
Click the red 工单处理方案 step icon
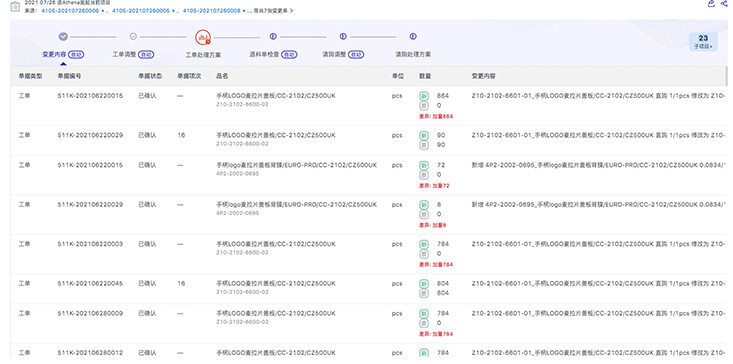(203, 37)
